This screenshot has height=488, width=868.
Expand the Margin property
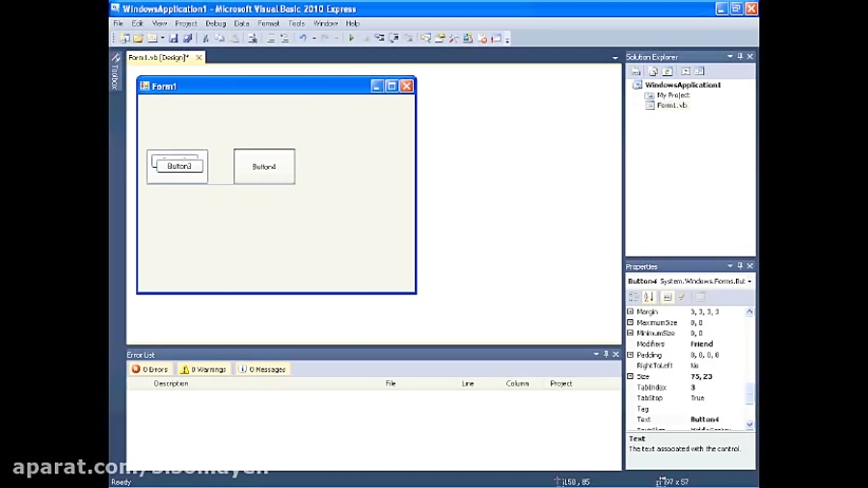point(630,312)
